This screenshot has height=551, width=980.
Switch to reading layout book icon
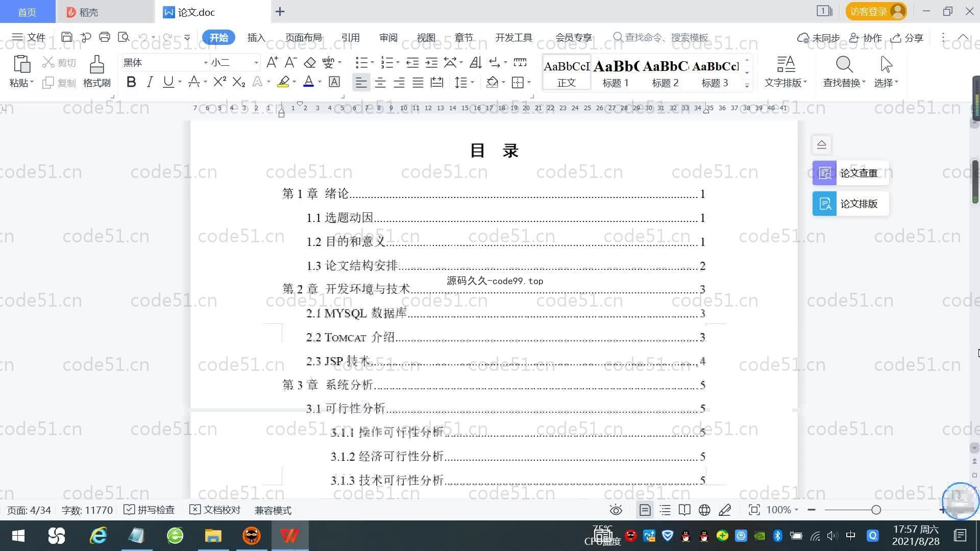tap(684, 510)
